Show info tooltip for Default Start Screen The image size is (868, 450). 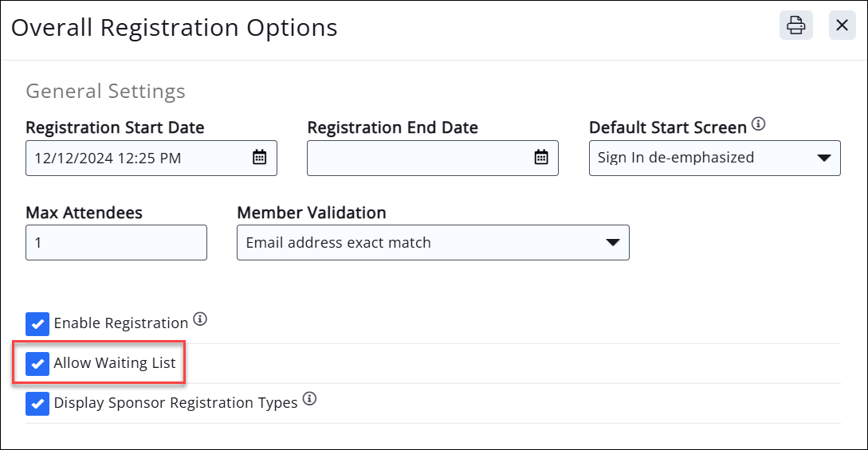(759, 125)
